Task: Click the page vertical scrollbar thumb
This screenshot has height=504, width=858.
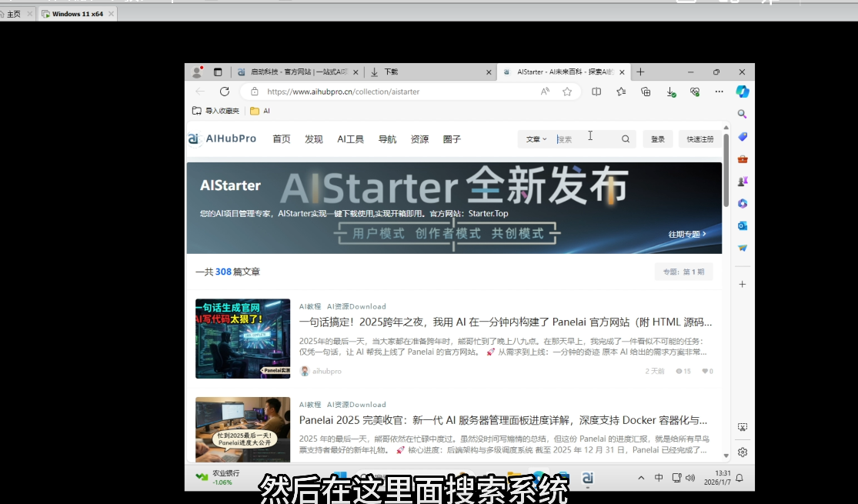Action: [x=726, y=169]
